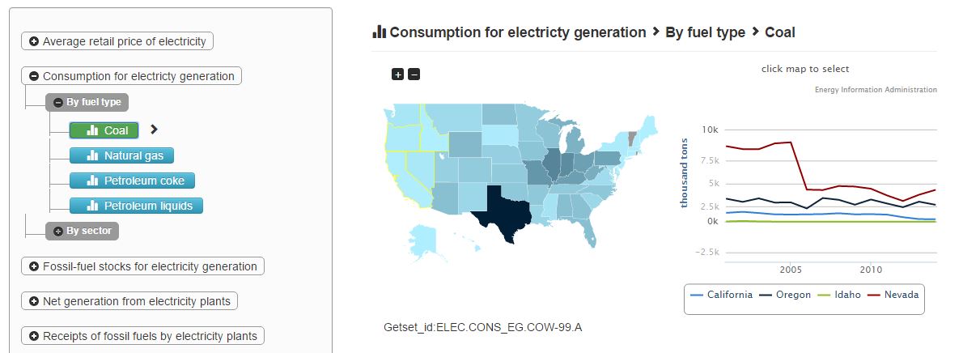
Task: Click the arrow icon next to Coal
Action: click(x=154, y=130)
